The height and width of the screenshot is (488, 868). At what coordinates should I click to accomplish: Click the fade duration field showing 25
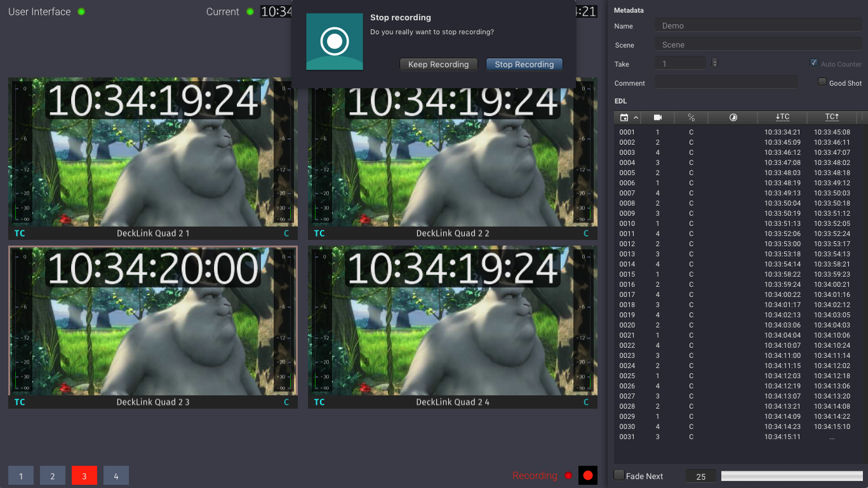(x=701, y=477)
